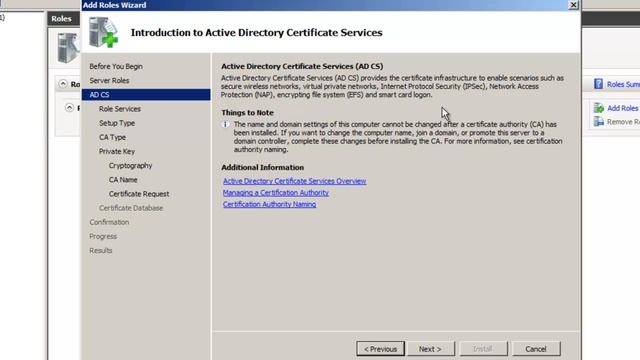Image resolution: width=640 pixels, height=360 pixels.
Task: Click the Things to Note heading
Action: coord(247,113)
